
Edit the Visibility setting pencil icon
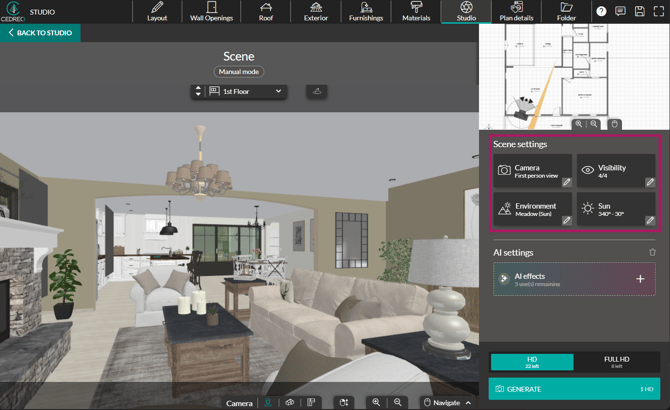pyautogui.click(x=650, y=182)
